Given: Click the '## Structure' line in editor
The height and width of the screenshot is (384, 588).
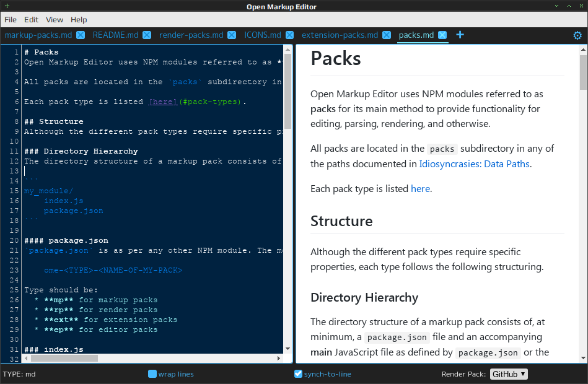Looking at the screenshot, I should point(54,121).
